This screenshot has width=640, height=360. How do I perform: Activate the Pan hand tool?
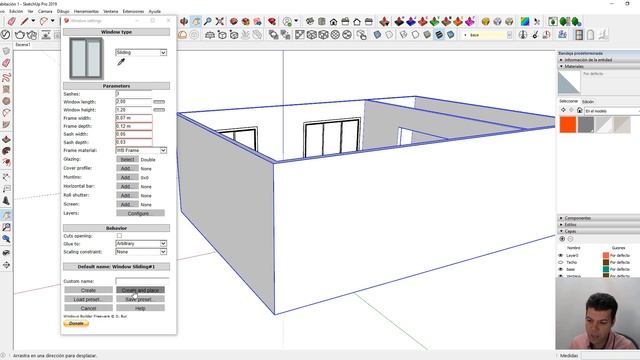coord(196,22)
